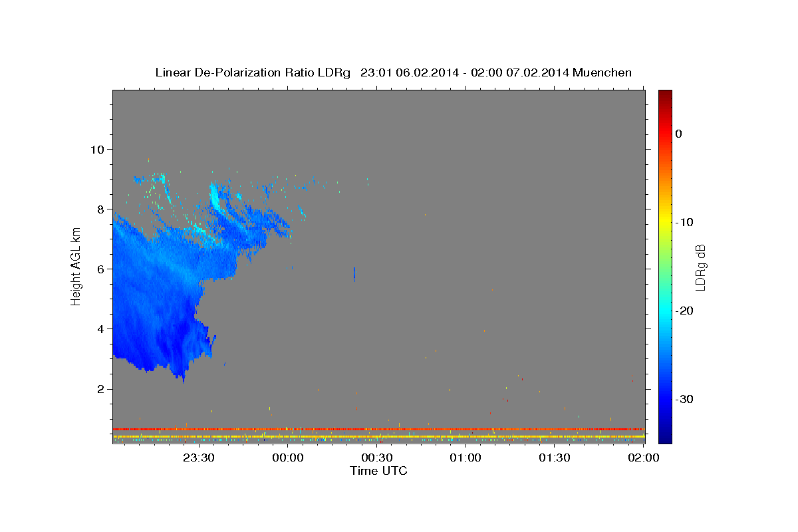The height and width of the screenshot is (532, 798).
Task: Click the height tick label 8
Action: 100,209
